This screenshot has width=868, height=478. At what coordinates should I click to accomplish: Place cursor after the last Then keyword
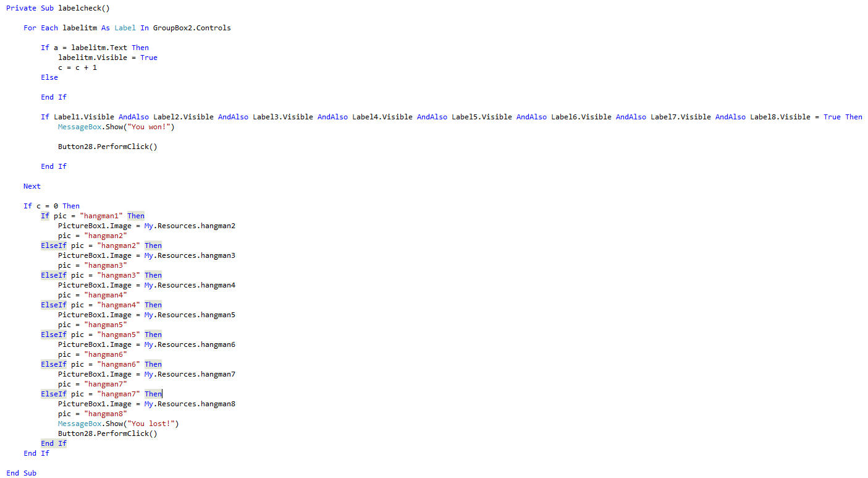pos(162,393)
